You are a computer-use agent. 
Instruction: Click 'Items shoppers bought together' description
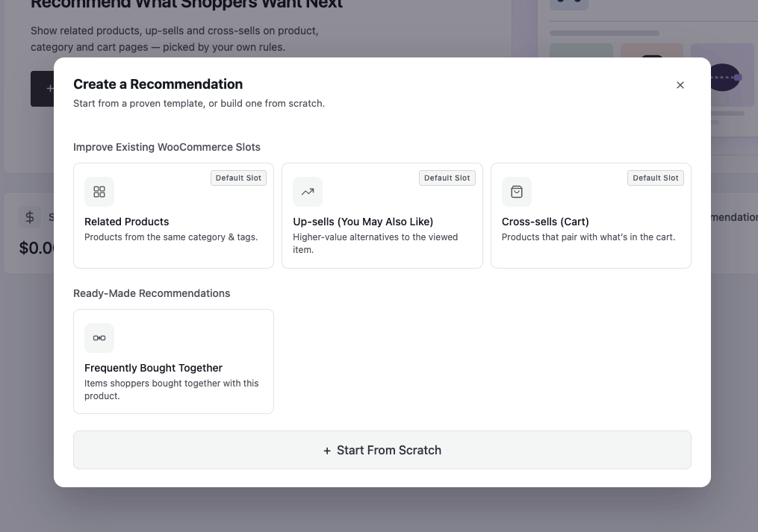[x=172, y=389]
